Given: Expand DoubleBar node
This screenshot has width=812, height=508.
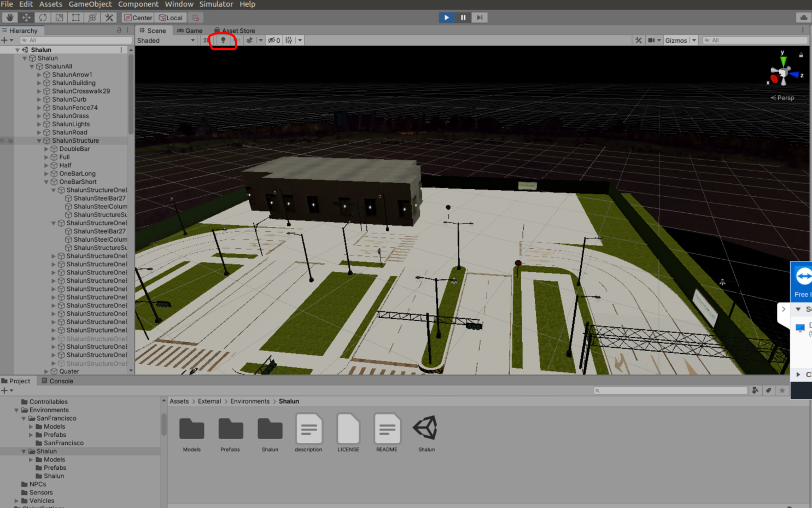Looking at the screenshot, I should (x=46, y=149).
